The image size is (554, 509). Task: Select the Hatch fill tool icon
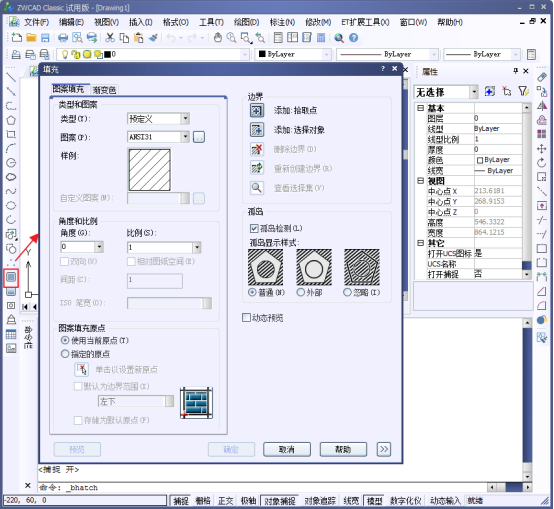click(x=11, y=277)
